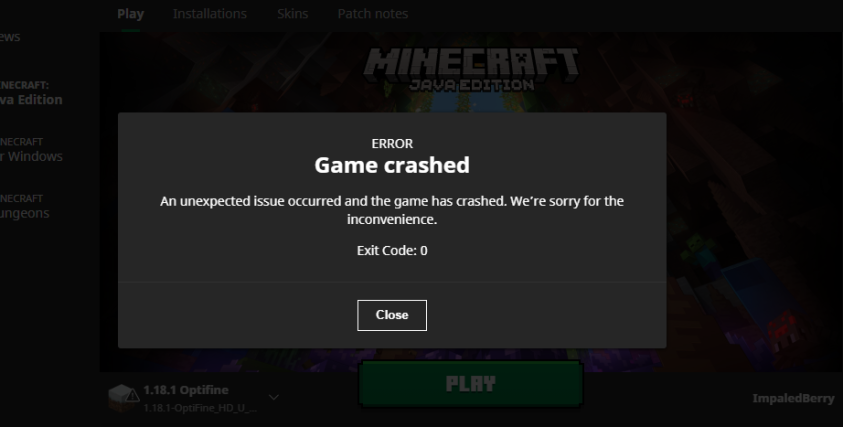Click the grass block installation icon

tap(123, 398)
